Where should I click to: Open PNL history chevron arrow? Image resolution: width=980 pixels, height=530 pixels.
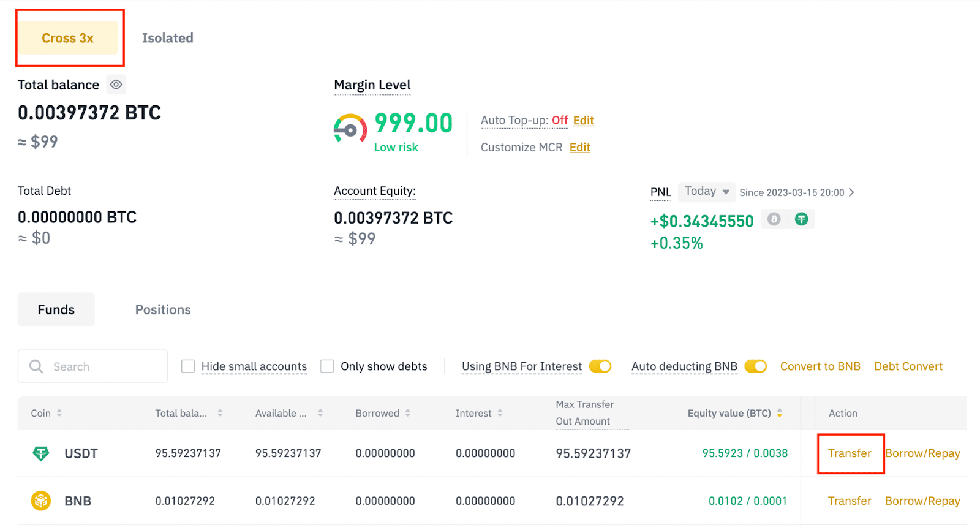(x=851, y=192)
